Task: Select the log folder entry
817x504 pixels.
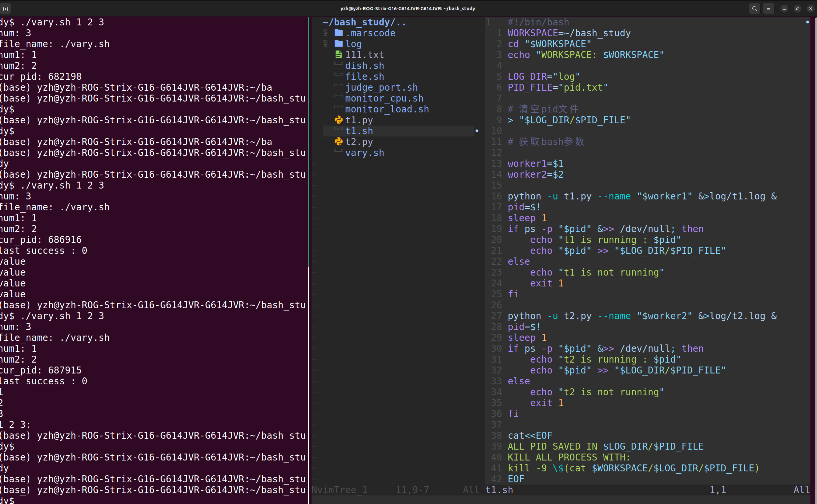Action: click(x=353, y=44)
